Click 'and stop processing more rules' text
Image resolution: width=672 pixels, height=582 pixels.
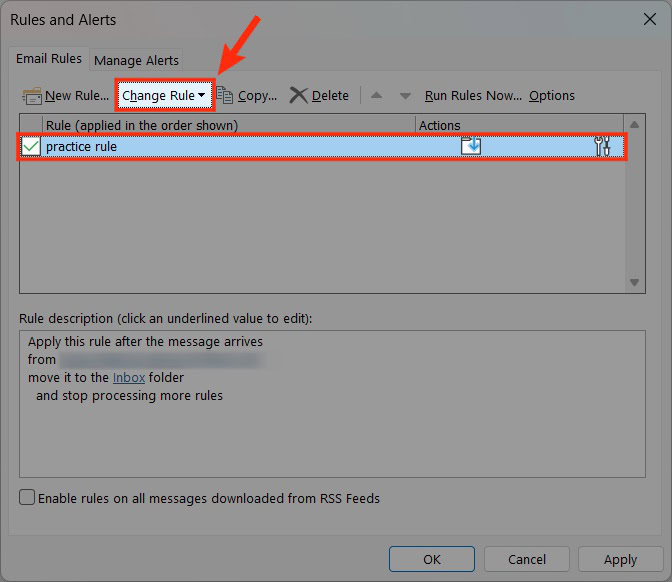click(x=129, y=396)
